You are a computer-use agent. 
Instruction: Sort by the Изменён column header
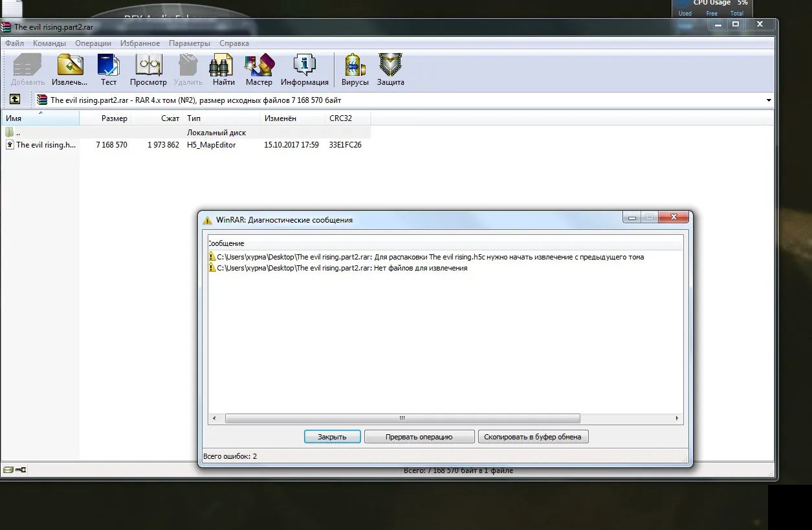[293, 118]
